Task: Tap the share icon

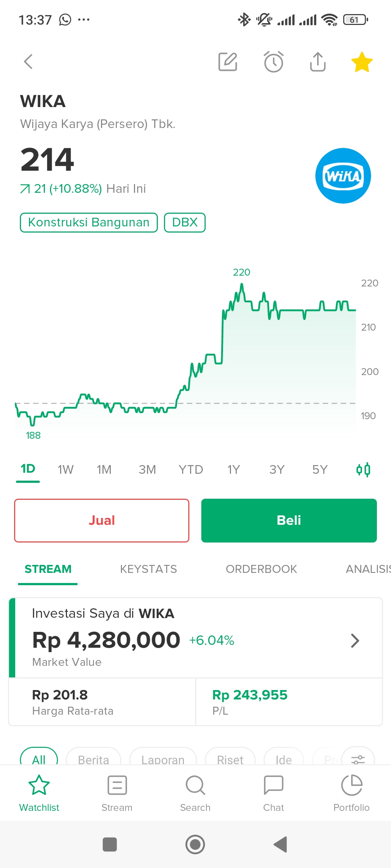Action: [x=318, y=62]
